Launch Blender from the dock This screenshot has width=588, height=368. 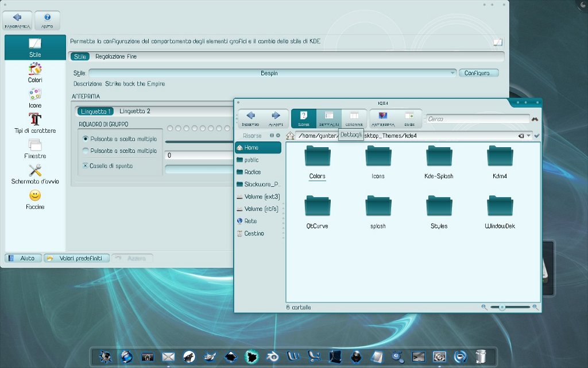[x=272, y=356]
